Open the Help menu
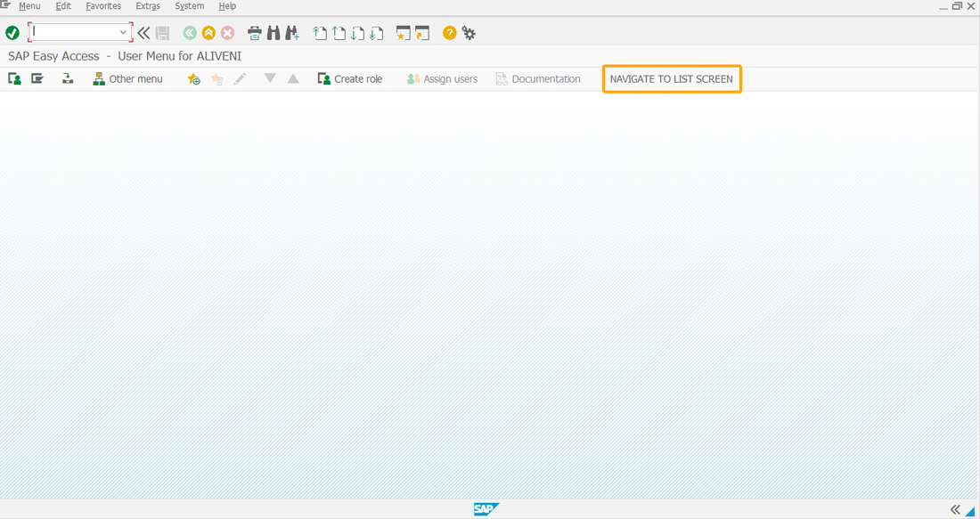 [x=227, y=6]
